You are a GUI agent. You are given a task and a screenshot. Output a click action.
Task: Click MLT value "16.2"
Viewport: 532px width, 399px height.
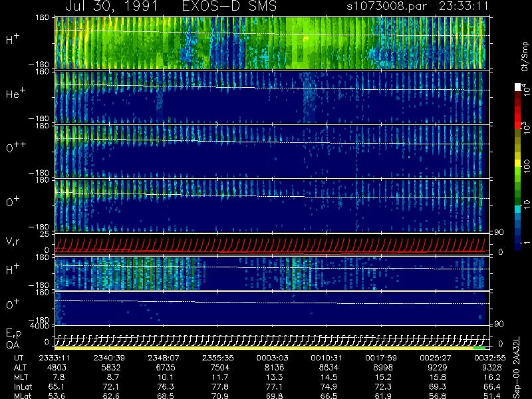pos(492,377)
